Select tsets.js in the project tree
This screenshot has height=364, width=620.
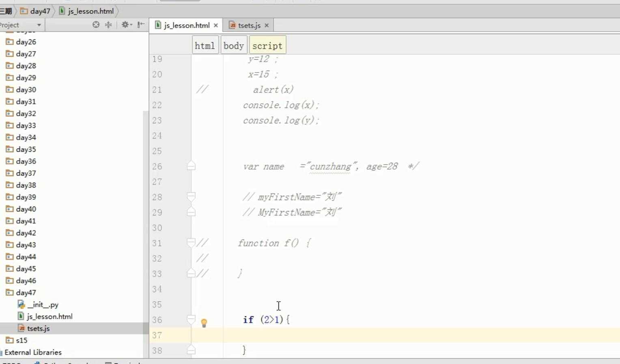[38, 328]
